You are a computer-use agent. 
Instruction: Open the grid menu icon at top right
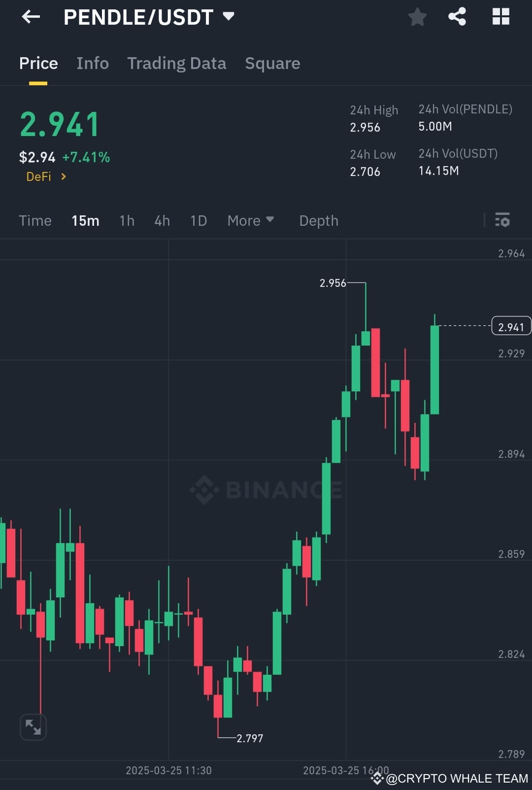pyautogui.click(x=501, y=16)
